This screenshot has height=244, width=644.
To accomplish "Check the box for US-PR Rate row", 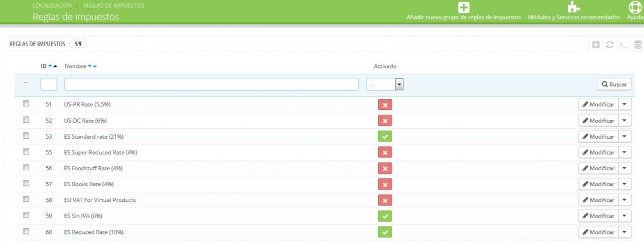I will (x=26, y=104).
